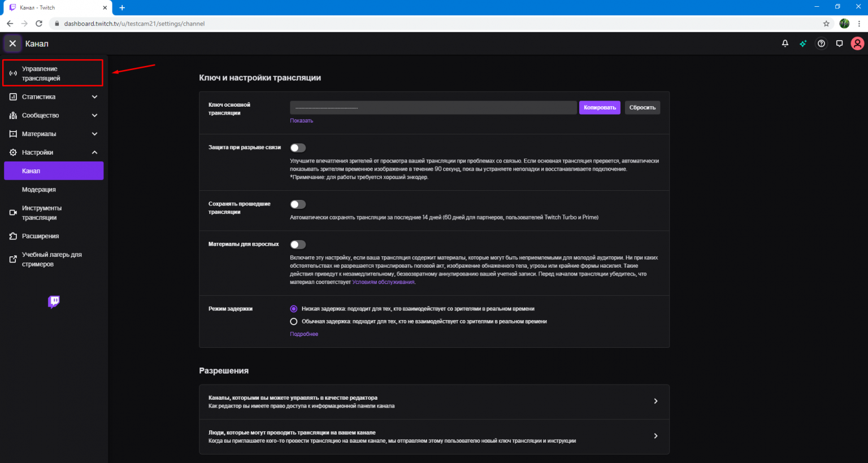Click the external link icon for Учебный лагерь
The image size is (868, 463).
coord(13,259)
